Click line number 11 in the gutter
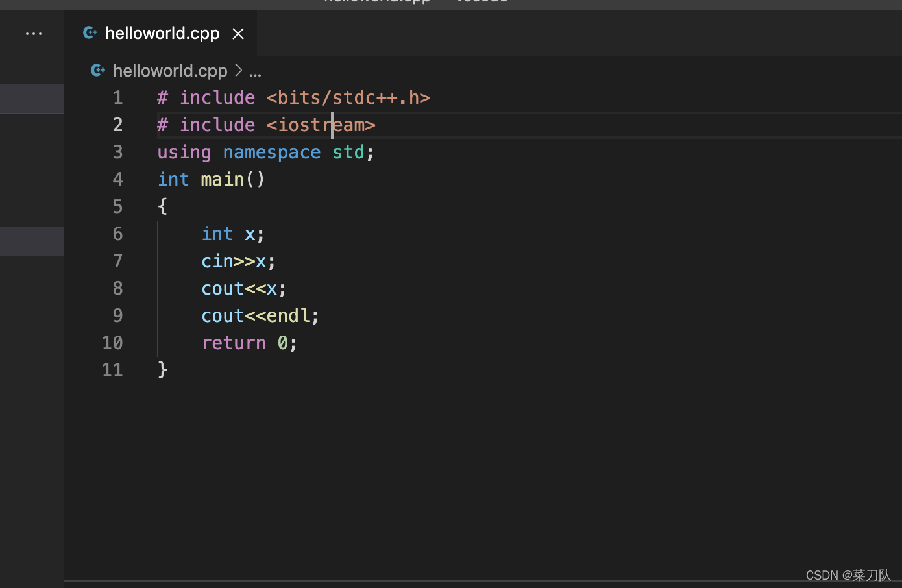Viewport: 902px width, 588px height. 112,371
